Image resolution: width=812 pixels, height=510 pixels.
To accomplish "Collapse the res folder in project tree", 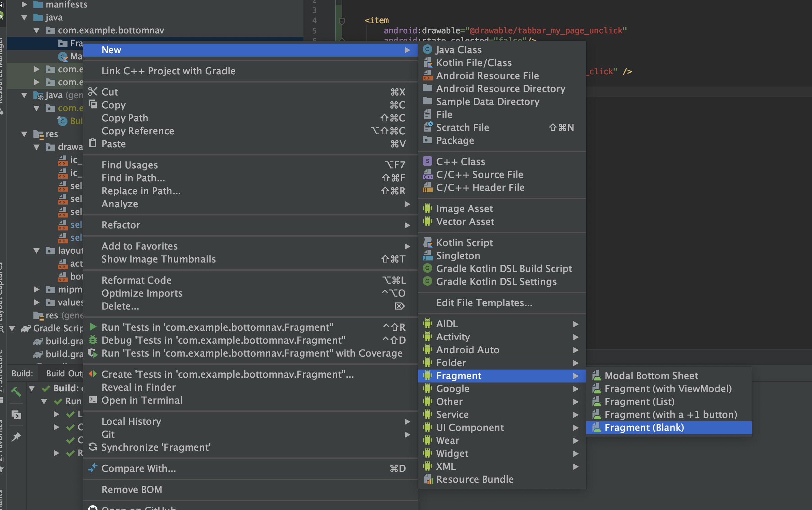I will (25, 134).
